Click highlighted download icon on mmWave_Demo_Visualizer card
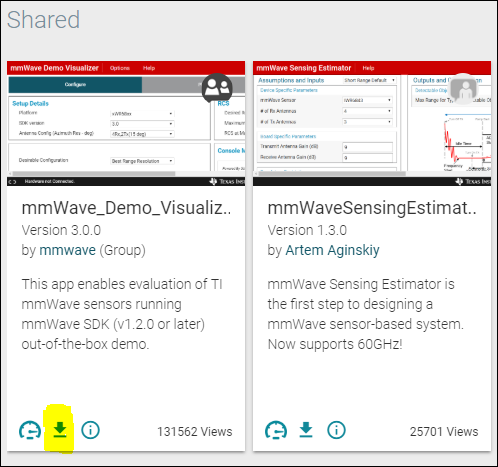 click(60, 429)
